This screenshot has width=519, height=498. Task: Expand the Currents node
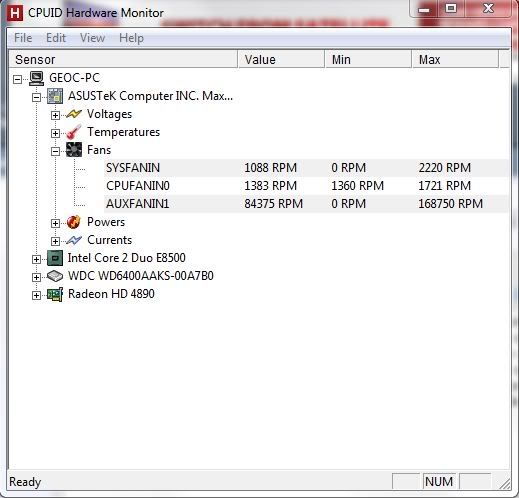click(55, 241)
